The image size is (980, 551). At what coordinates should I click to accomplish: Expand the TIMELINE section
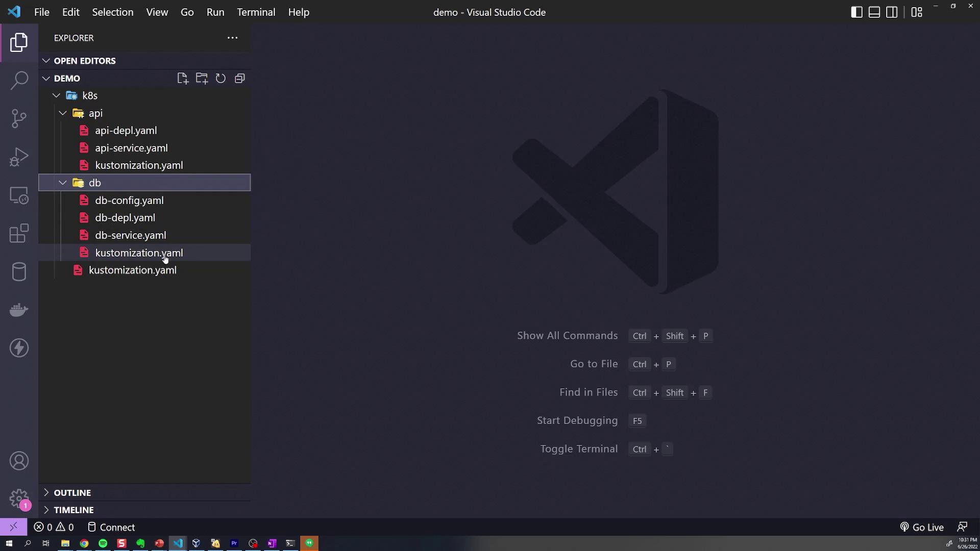[x=73, y=510]
